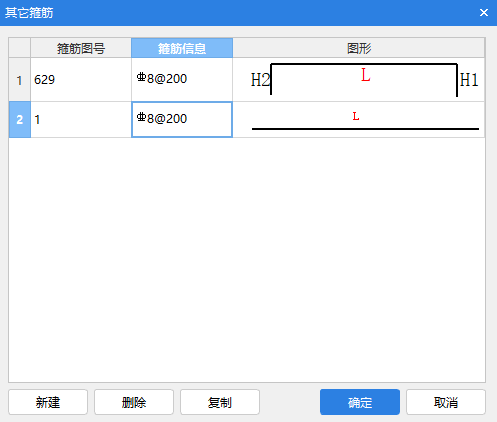The width and height of the screenshot is (497, 422).
Task: Select row number 1 header
Action: 20,80
